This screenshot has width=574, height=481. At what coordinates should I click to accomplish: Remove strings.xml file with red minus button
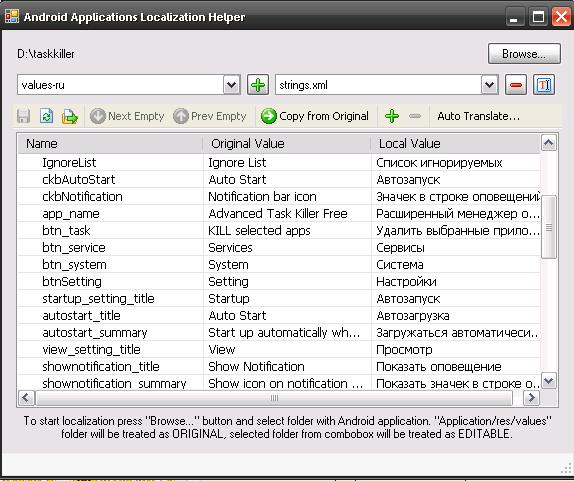click(x=516, y=85)
